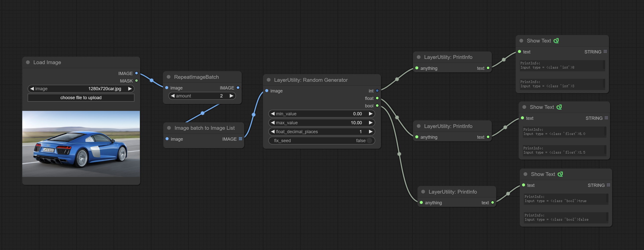Click the blue car image preview
Screen dimensions: 644x250
(x=81, y=144)
